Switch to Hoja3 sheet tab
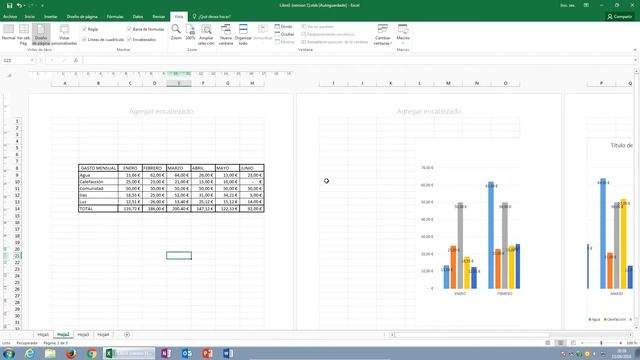This screenshot has width=640, height=360. point(83,335)
